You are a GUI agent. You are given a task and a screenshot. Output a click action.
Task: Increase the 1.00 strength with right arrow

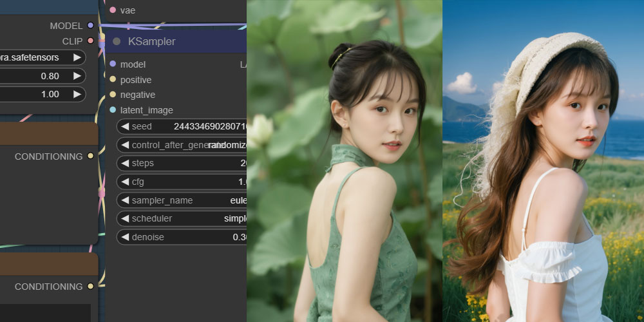(x=77, y=94)
